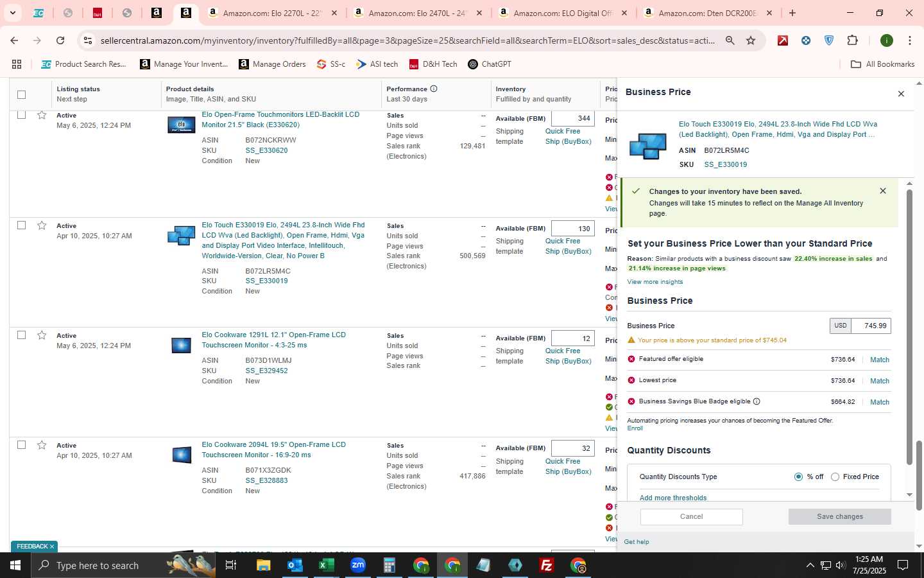Switch to Elo 2270L Amazon tab
The height and width of the screenshot is (578, 924).
[273, 13]
